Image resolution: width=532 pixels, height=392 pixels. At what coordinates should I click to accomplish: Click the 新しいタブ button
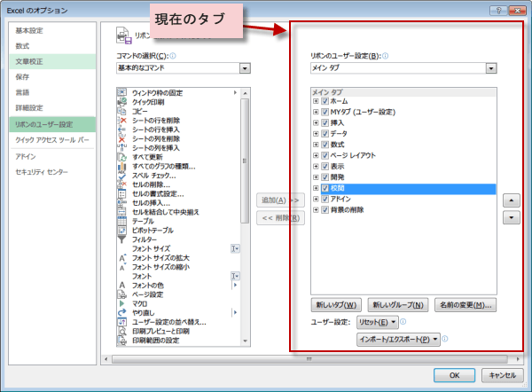(x=336, y=305)
